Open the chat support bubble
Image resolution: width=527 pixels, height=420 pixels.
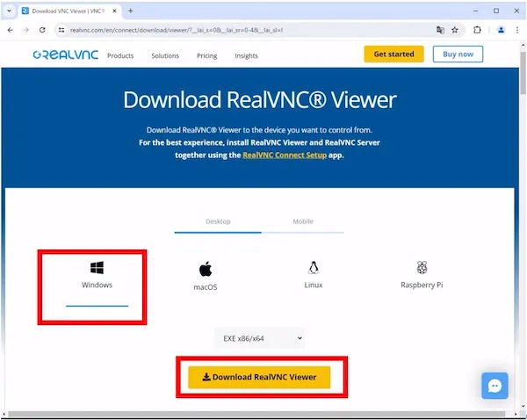[x=495, y=386]
